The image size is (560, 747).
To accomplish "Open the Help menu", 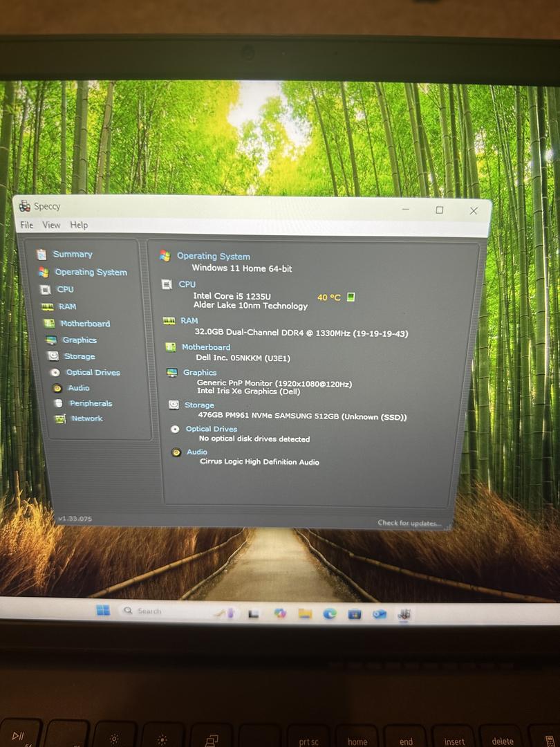I will click(79, 225).
